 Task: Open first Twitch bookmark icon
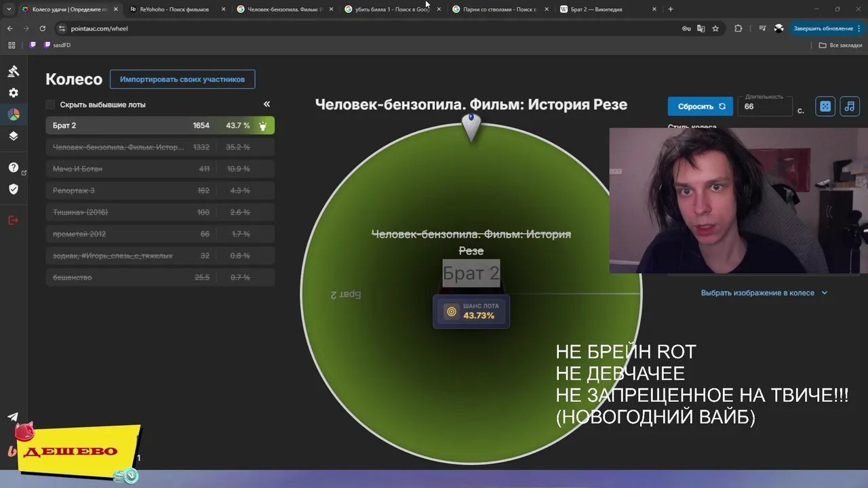click(x=33, y=45)
